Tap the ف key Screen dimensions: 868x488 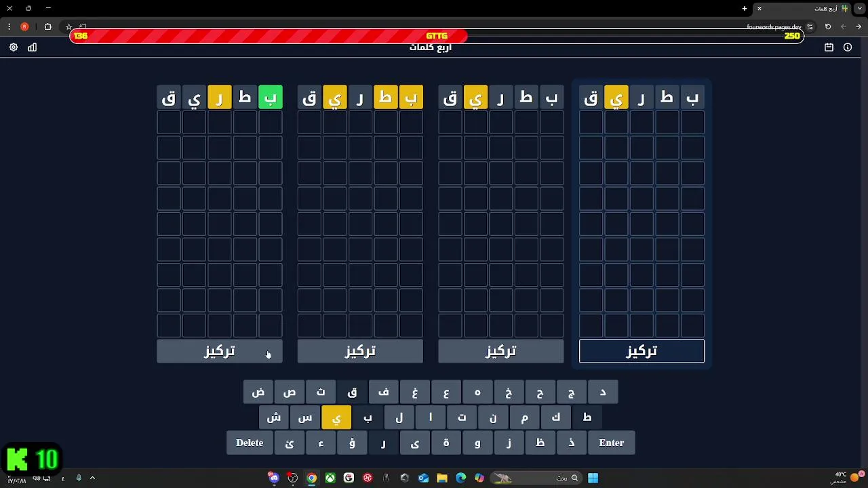click(383, 392)
